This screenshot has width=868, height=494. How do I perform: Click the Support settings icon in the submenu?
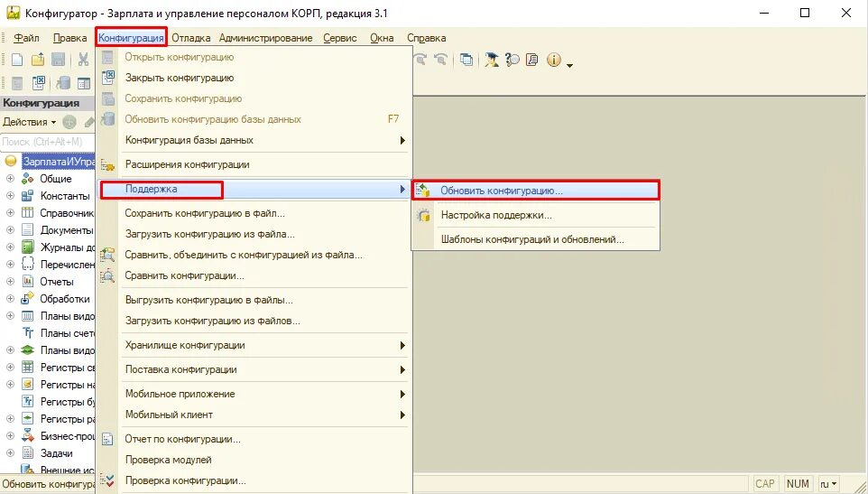click(423, 215)
